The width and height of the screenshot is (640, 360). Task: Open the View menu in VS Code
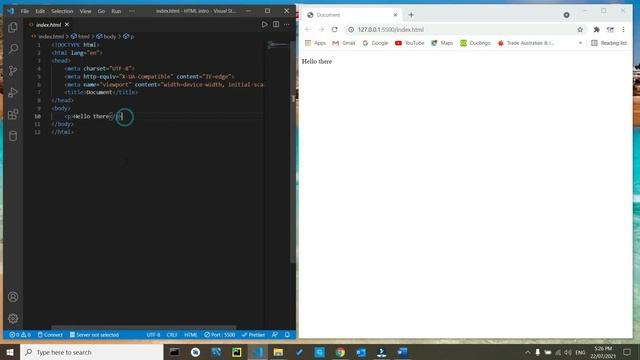pyautogui.click(x=85, y=11)
